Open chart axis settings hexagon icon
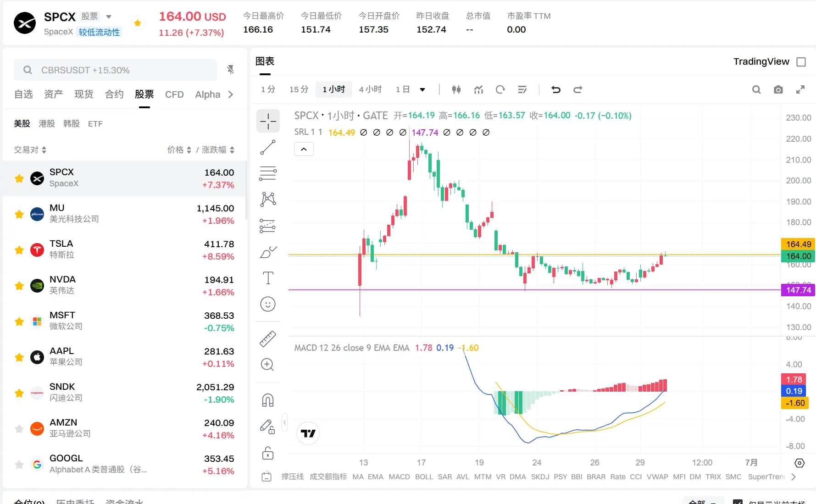The image size is (816, 504). 799,463
